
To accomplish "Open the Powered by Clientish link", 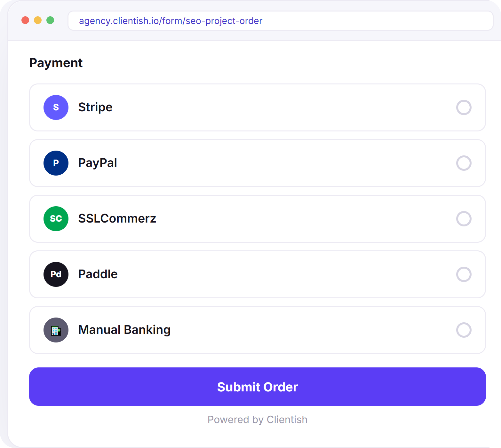I will click(258, 420).
